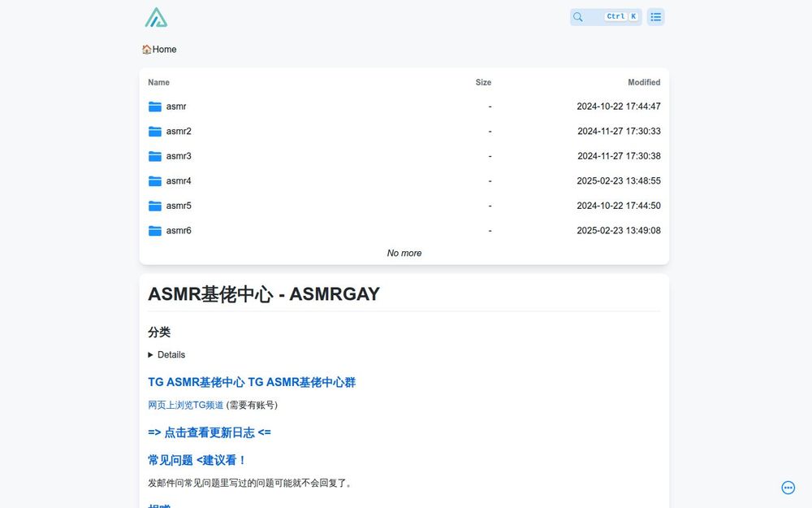The image size is (812, 508).
Task: Open the 点击查看更新日志 changelog link
Action: [x=209, y=433]
